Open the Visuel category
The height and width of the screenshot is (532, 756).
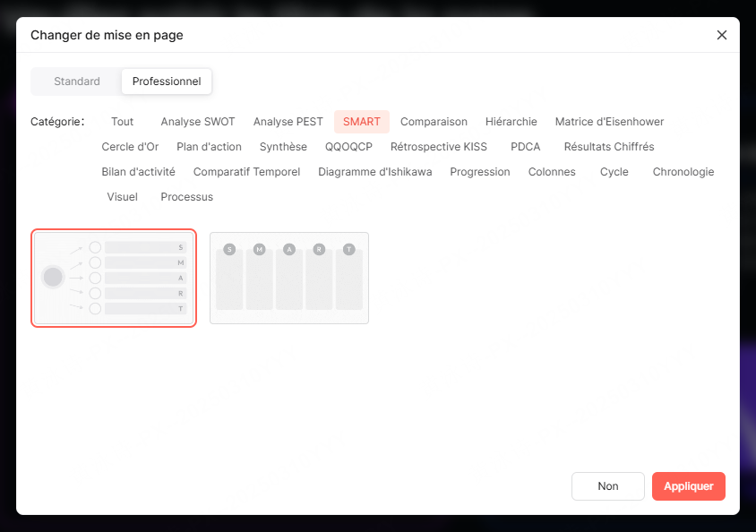122,197
